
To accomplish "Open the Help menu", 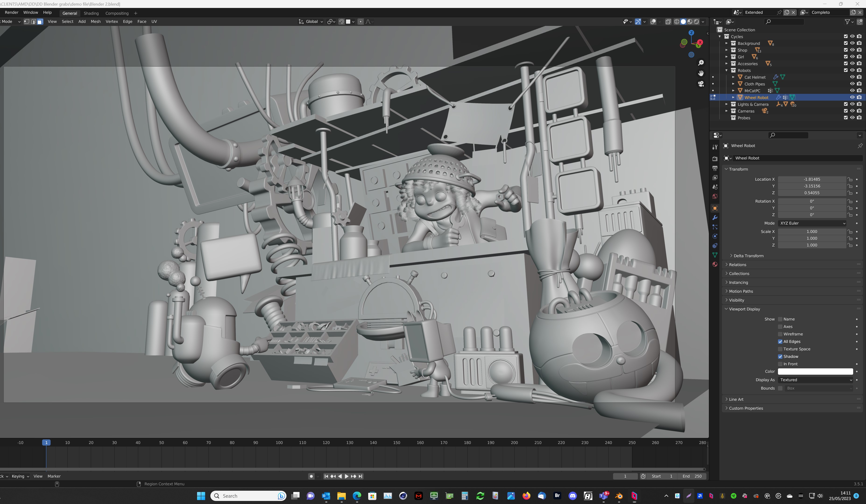I will click(x=47, y=12).
